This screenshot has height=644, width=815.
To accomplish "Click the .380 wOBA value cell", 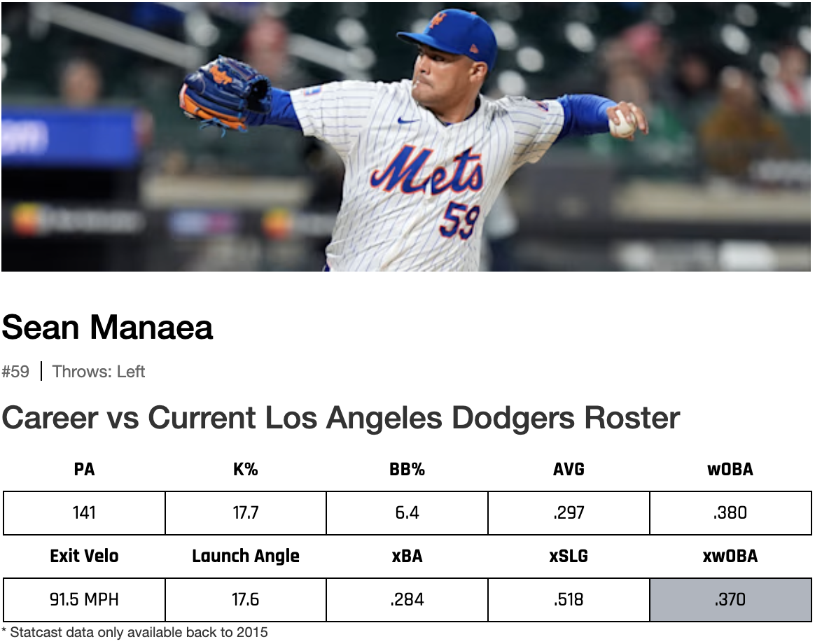I will [730, 513].
